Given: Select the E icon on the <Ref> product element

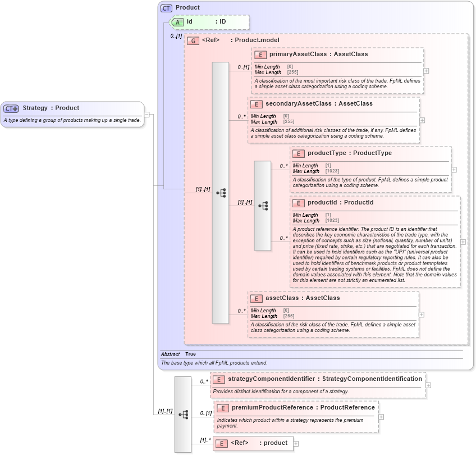Looking at the screenshot, I should tap(222, 443).
